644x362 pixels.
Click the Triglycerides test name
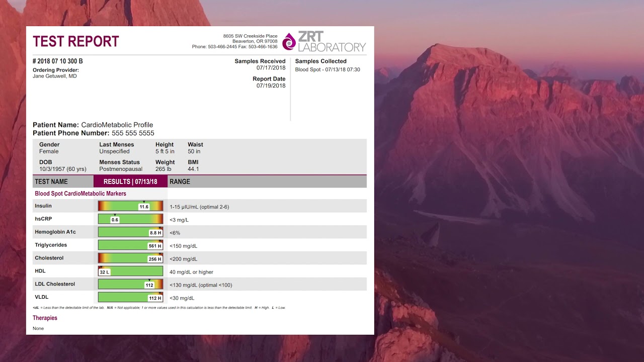[x=51, y=245]
